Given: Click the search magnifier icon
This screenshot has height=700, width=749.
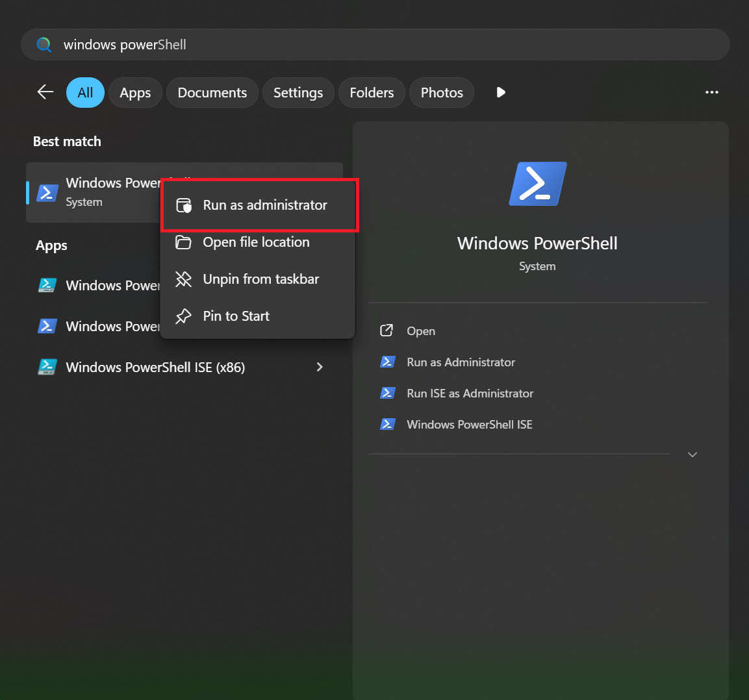Looking at the screenshot, I should click(x=44, y=45).
